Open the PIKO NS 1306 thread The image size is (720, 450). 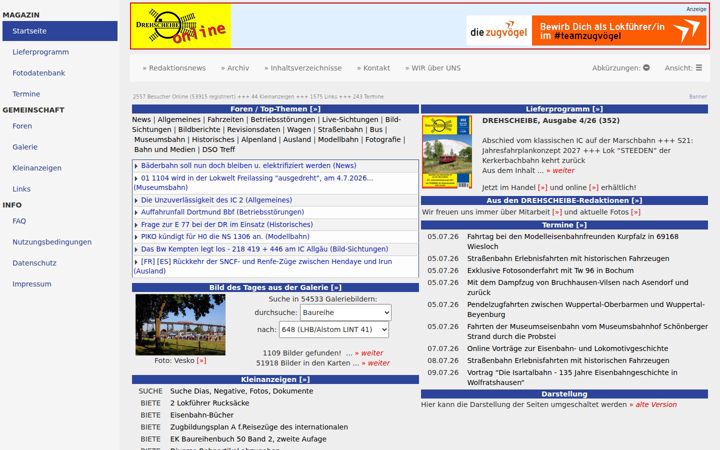click(225, 236)
